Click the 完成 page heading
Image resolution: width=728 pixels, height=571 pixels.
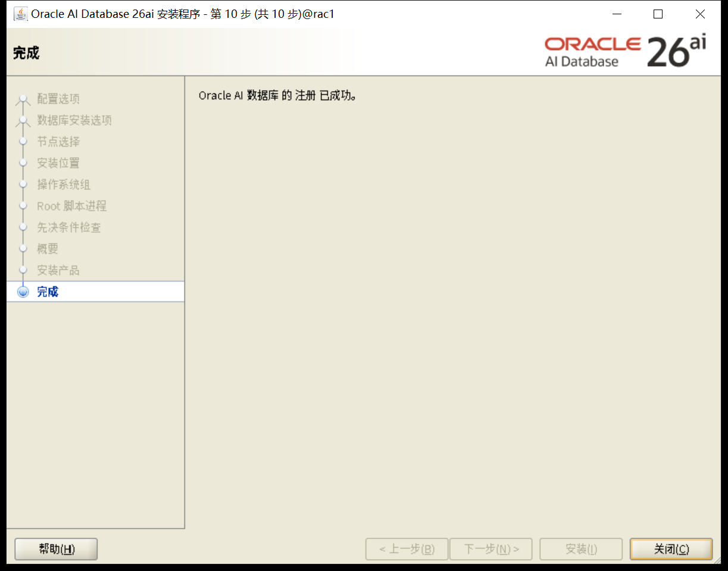click(26, 53)
